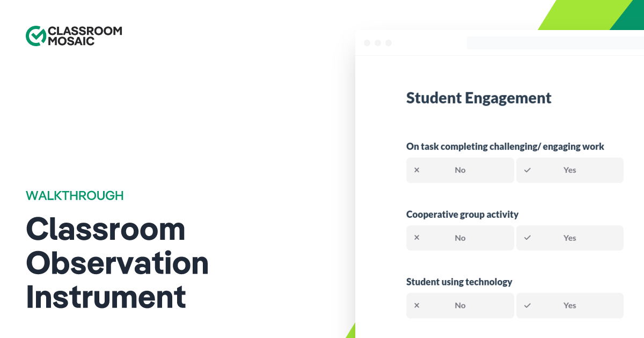Click the checkmark icon beside Yes for challenging work
The image size is (644, 338).
coord(527,170)
